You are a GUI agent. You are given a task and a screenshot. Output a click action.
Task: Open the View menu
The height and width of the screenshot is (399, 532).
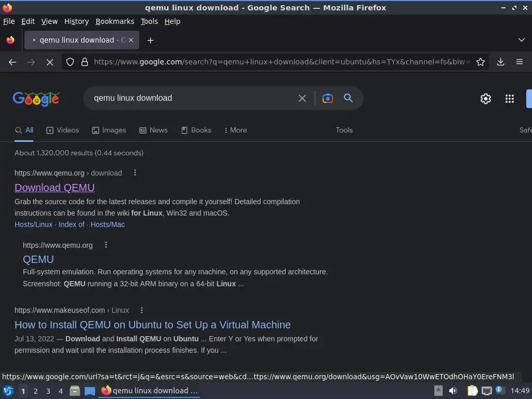[x=49, y=21]
